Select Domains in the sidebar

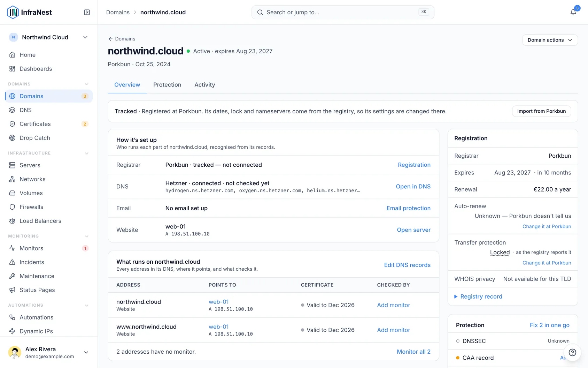point(49,96)
